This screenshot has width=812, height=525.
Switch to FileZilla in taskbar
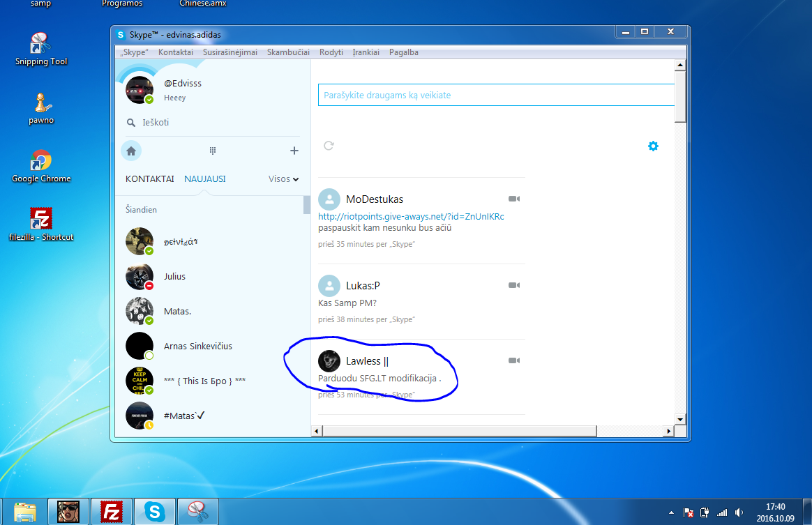[112, 512]
